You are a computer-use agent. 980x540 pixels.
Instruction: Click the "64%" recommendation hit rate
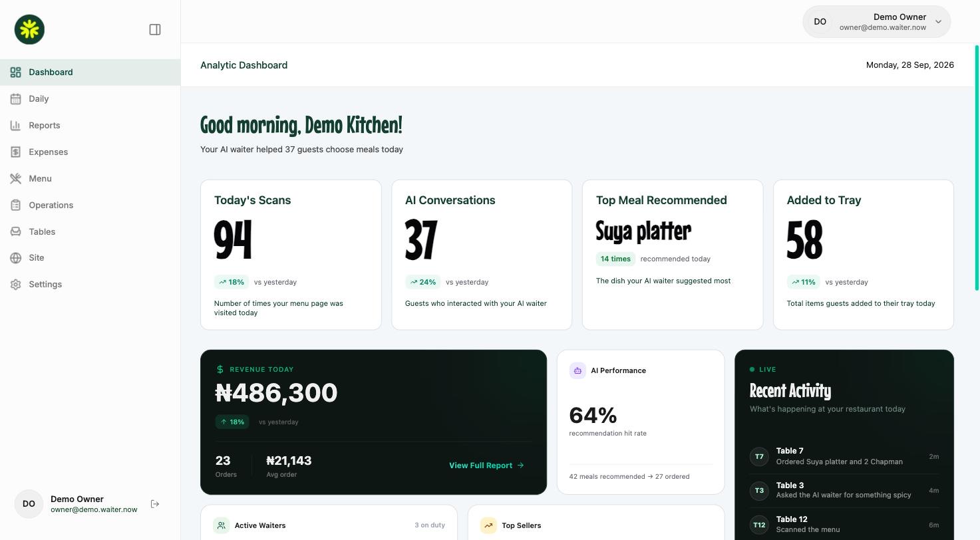593,416
